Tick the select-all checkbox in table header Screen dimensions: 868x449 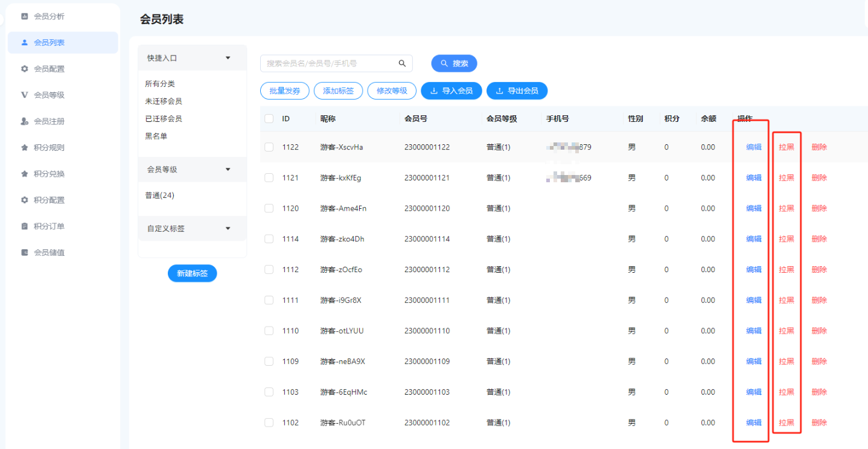[x=269, y=119]
